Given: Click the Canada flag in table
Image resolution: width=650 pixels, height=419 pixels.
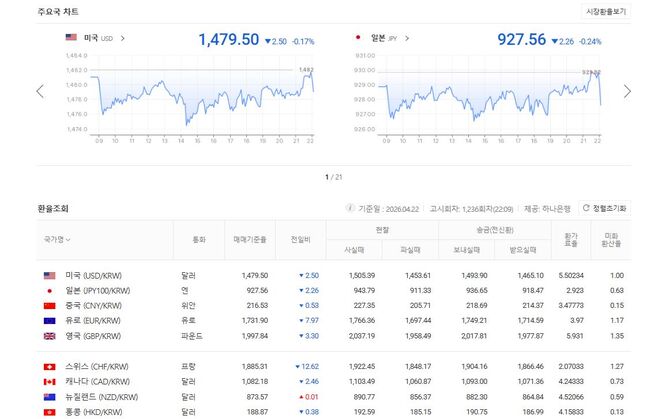Looking at the screenshot, I should pyautogui.click(x=49, y=382).
